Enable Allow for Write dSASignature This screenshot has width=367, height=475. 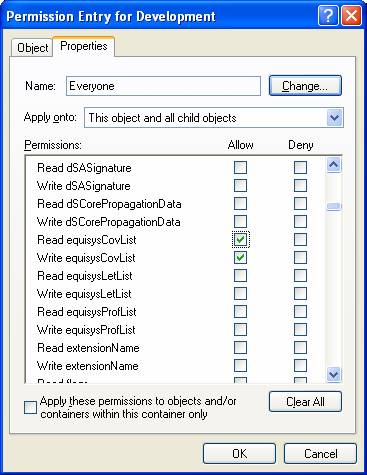(x=240, y=186)
